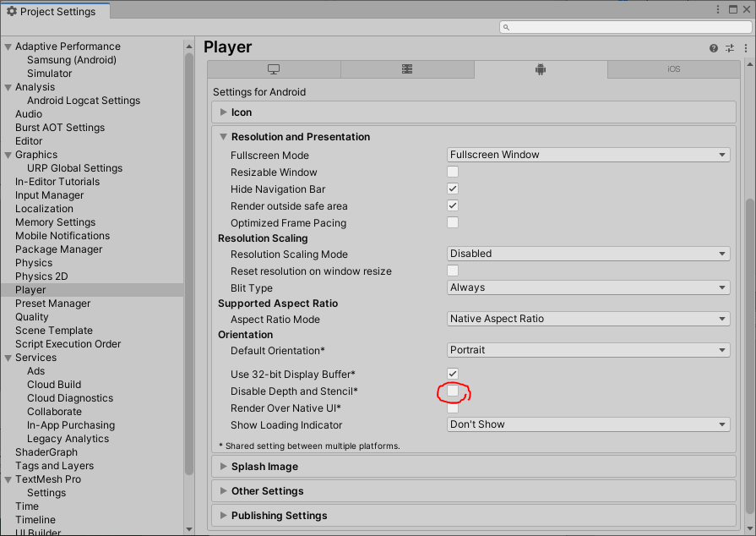Switch to the desktop monitor platform tab
The width and height of the screenshot is (756, 536).
click(x=274, y=69)
